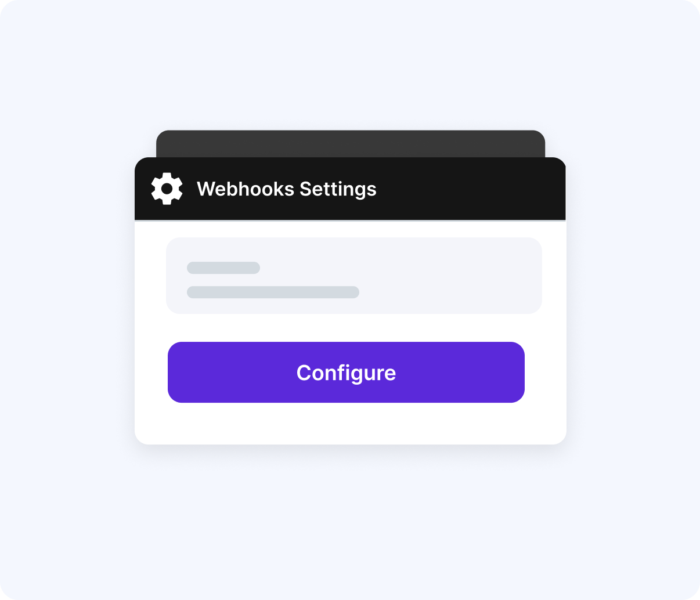Click the purple button labeled Configure
Image resolution: width=700 pixels, height=600 pixels.
tap(346, 372)
